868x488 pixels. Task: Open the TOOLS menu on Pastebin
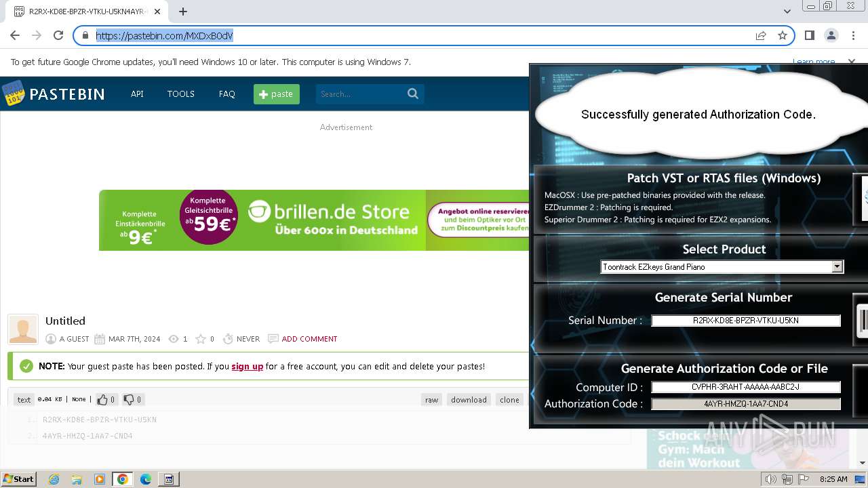click(x=181, y=94)
